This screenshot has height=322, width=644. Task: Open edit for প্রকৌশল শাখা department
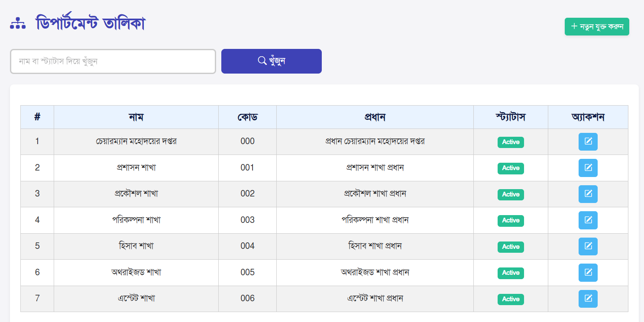pos(588,194)
